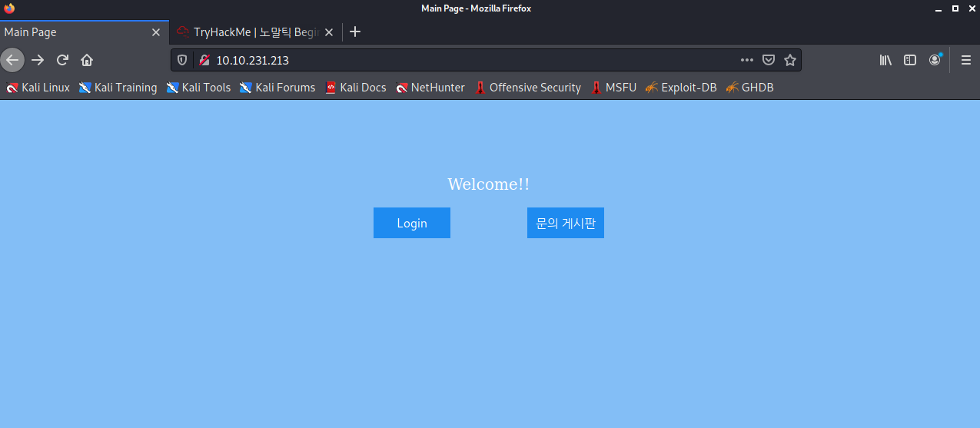Open Firefox account icon
This screenshot has height=428, width=980.
pyautogui.click(x=935, y=60)
